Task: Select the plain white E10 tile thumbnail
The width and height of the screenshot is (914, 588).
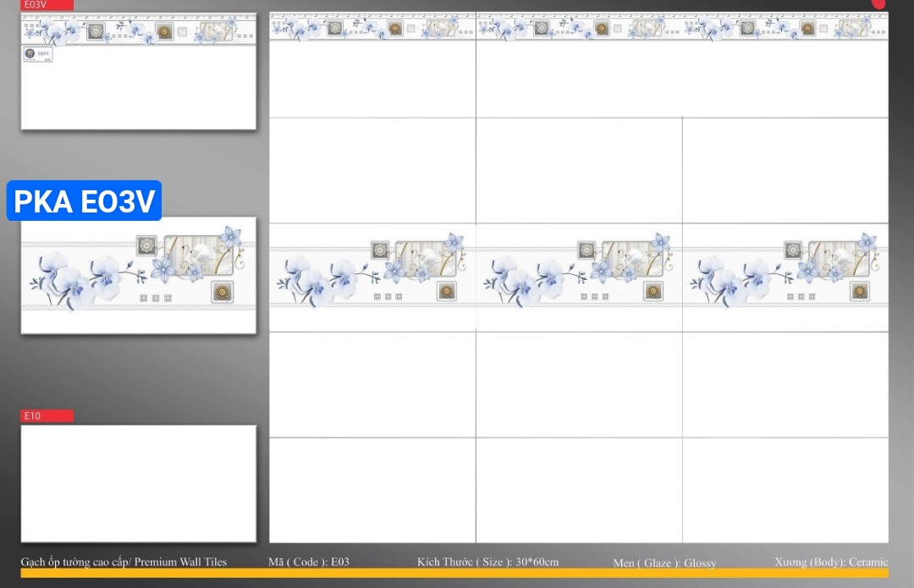Action: (138, 483)
